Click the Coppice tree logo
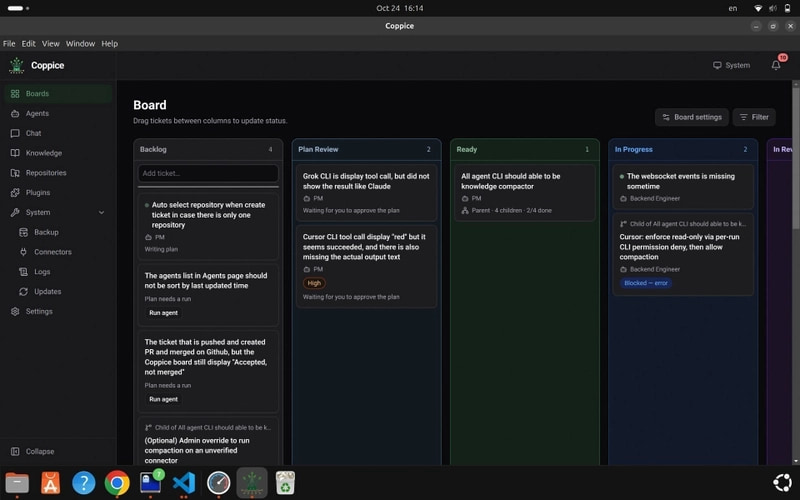The height and width of the screenshot is (500, 800). click(x=17, y=65)
